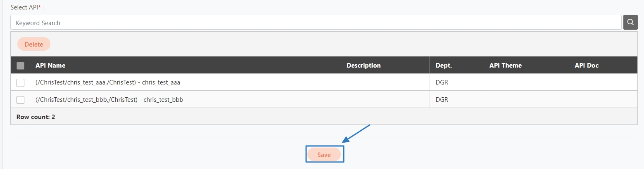This screenshot has width=644, height=169.
Task: Check the chris_test_bbb row checkbox
Action: 20,100
